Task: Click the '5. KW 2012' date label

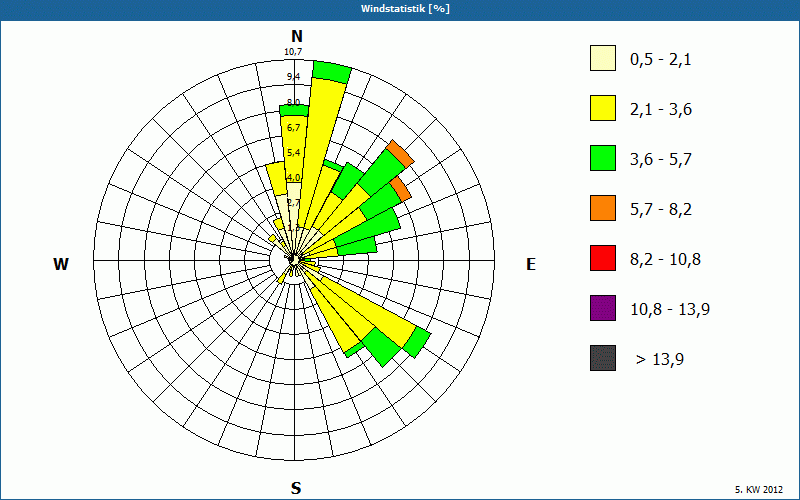Action: click(x=759, y=489)
